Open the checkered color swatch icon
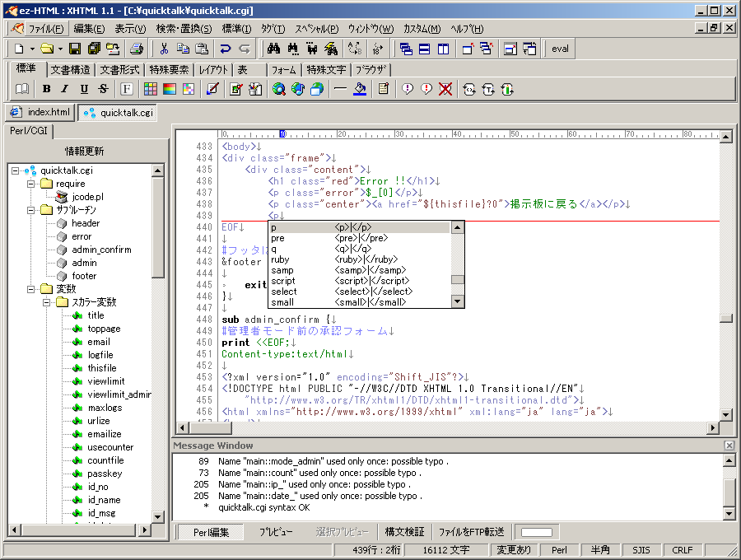The height and width of the screenshot is (560, 741). click(188, 89)
